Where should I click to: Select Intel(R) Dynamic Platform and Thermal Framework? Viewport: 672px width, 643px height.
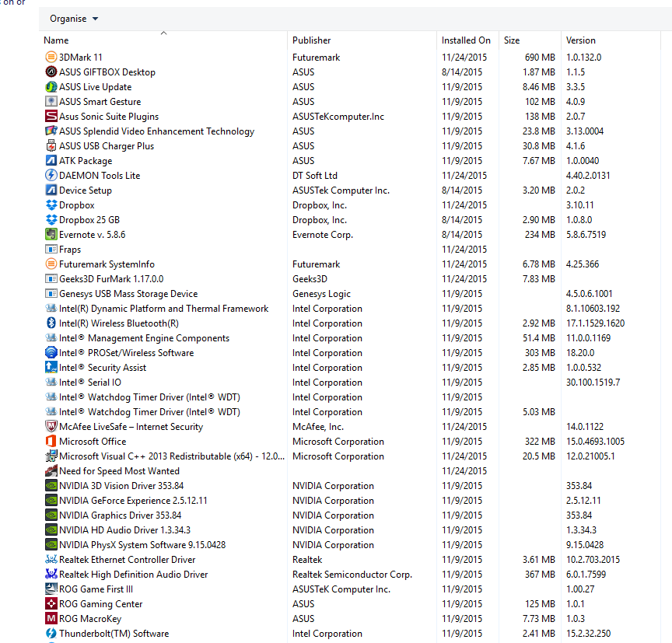coord(163,309)
